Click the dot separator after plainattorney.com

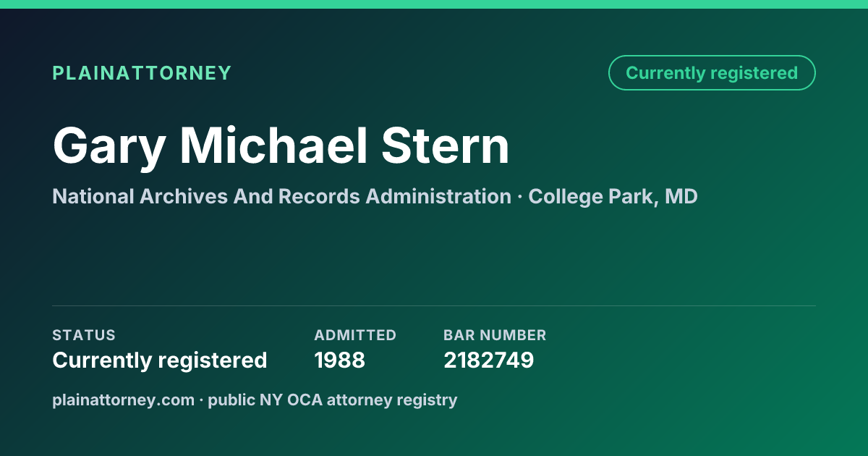pos(202,400)
